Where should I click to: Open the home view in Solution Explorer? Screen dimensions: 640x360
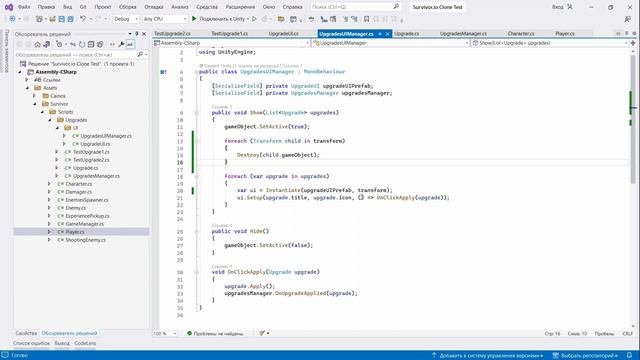38,44
